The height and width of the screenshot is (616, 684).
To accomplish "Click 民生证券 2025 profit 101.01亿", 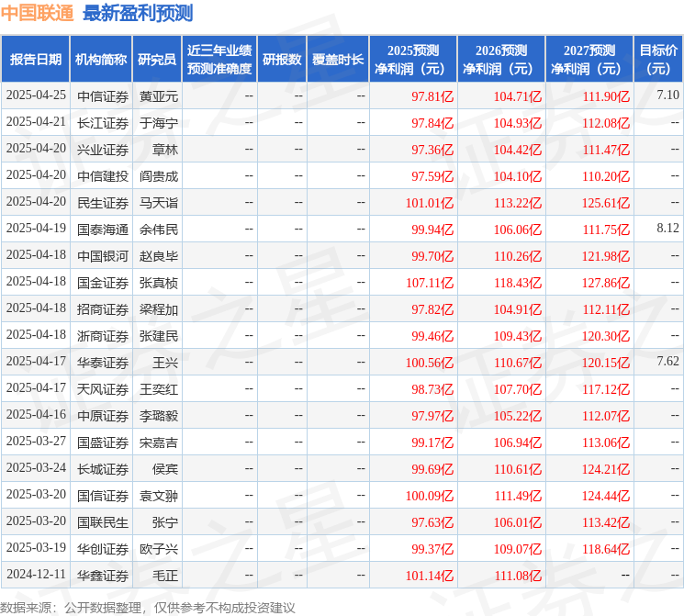I will coord(430,203).
